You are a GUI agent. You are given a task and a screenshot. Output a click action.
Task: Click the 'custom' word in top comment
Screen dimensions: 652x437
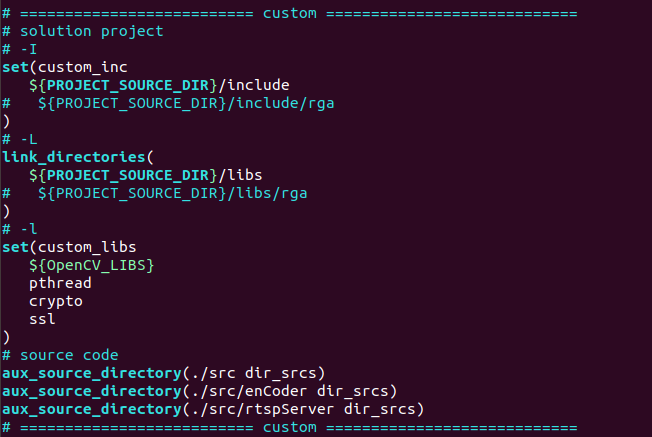289,13
